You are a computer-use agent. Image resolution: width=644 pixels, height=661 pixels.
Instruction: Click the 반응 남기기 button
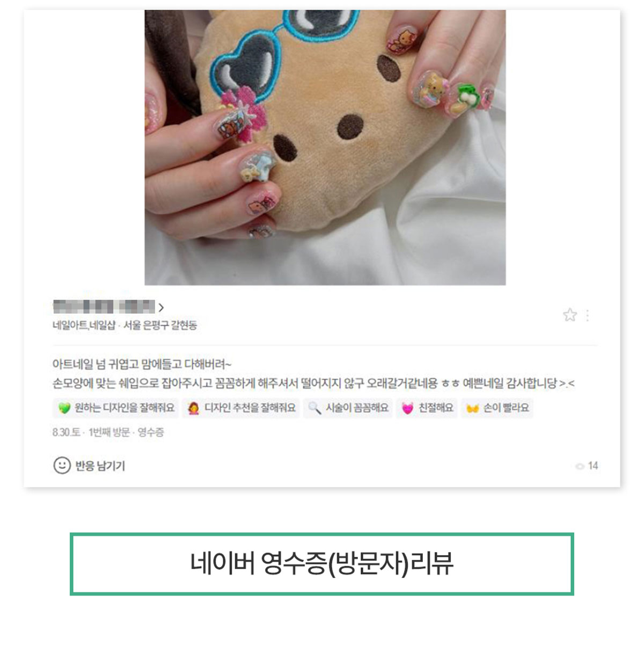[x=89, y=466]
